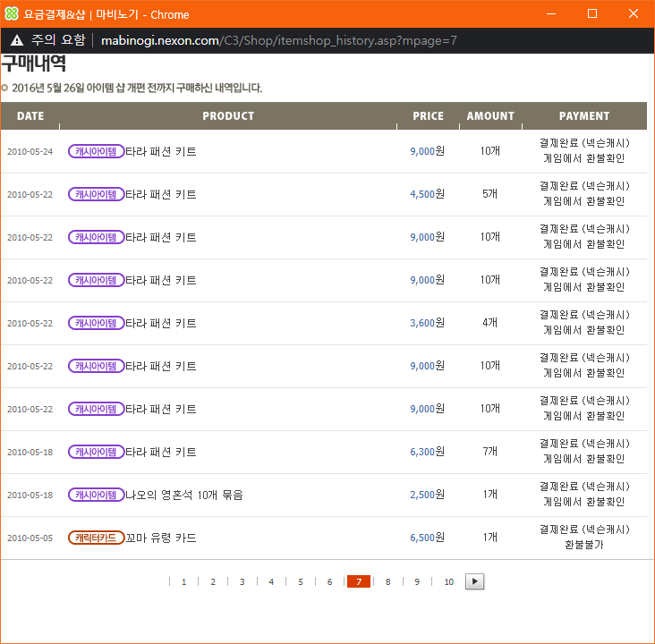Open page 1 of purchase history

coord(183,581)
